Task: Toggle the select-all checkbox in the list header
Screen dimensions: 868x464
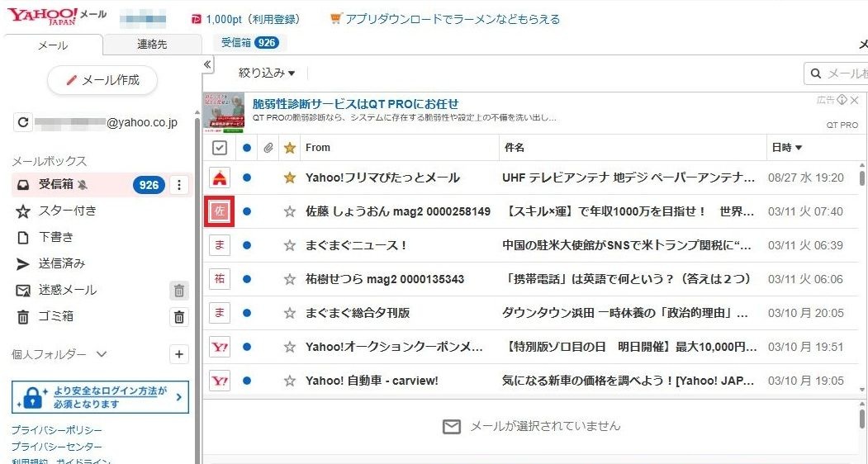Action: click(x=220, y=148)
